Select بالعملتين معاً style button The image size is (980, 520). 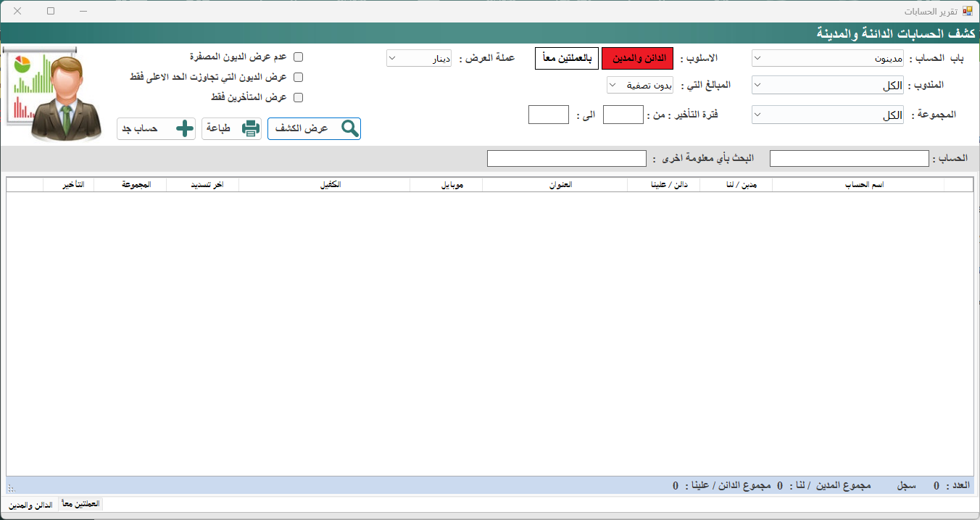click(568, 58)
